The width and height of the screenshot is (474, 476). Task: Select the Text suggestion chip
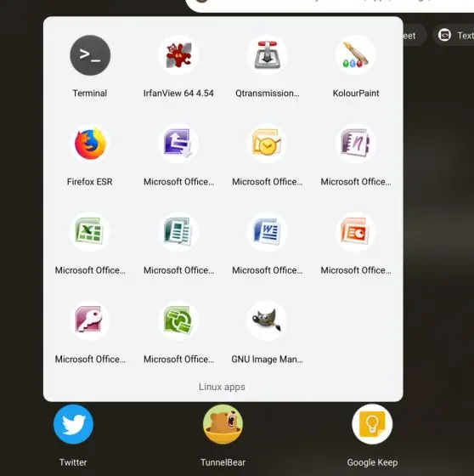pos(454,35)
